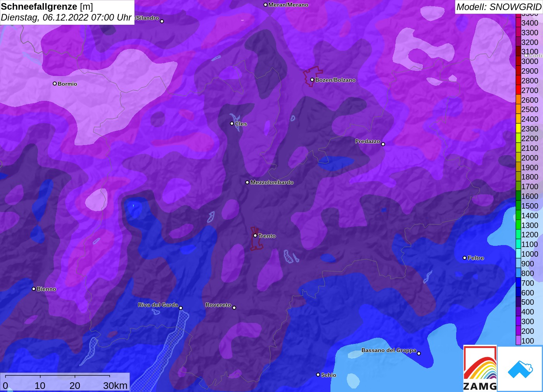This screenshot has height=392, width=543.
Task: Click the blue snow-cloud arrow logo
Action: (520, 369)
